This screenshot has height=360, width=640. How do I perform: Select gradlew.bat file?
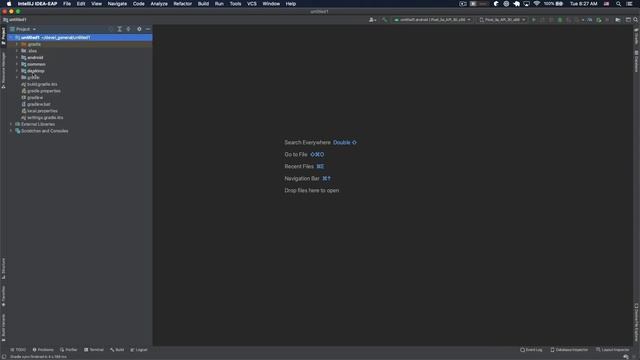coord(36,104)
